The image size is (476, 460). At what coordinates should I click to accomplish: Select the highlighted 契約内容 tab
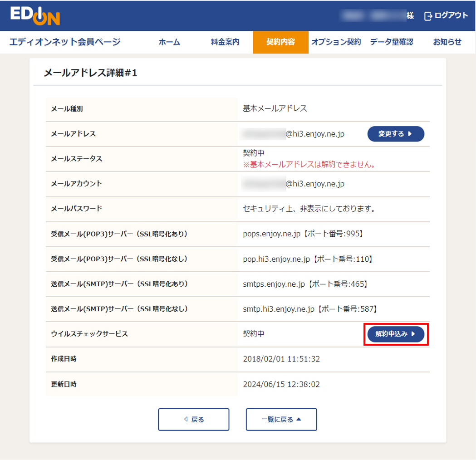point(280,42)
